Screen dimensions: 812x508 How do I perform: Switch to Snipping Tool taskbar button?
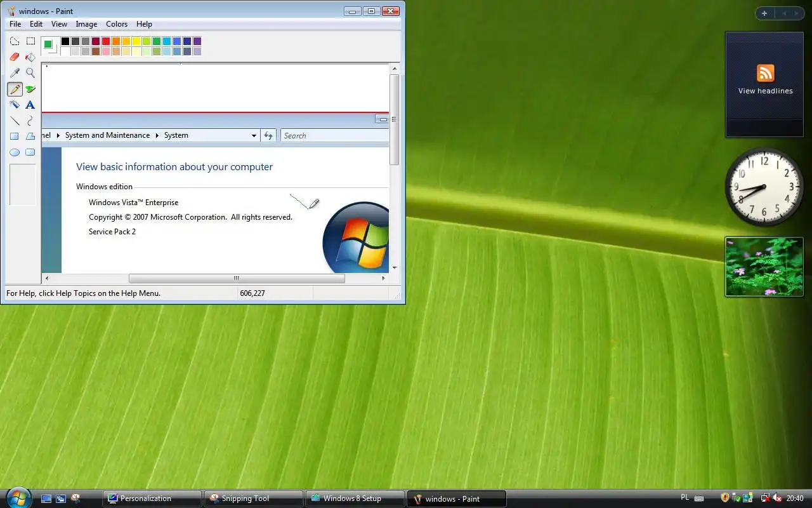pyautogui.click(x=253, y=498)
